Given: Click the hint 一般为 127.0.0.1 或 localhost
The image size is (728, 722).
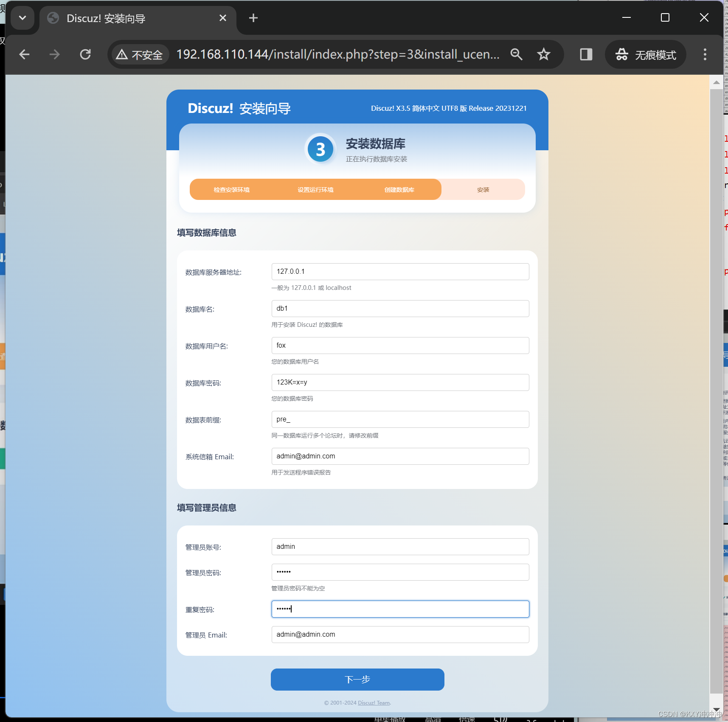Looking at the screenshot, I should click(312, 288).
